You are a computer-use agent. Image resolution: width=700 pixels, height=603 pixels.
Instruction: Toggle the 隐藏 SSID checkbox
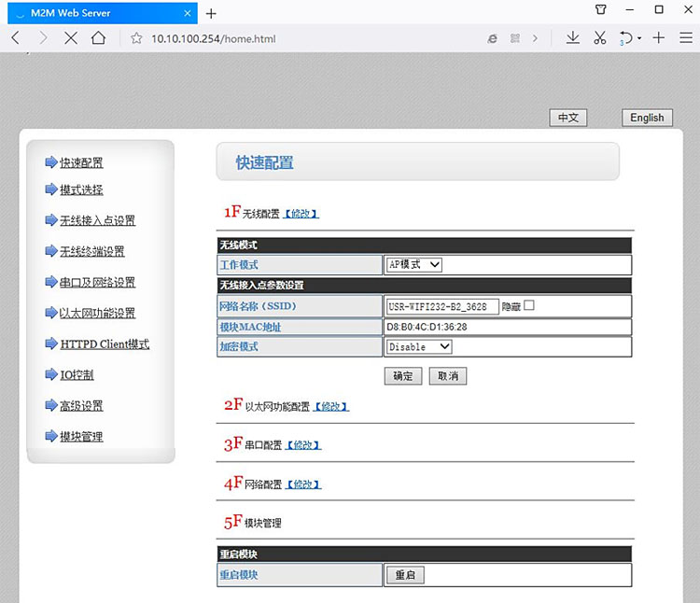tap(529, 305)
